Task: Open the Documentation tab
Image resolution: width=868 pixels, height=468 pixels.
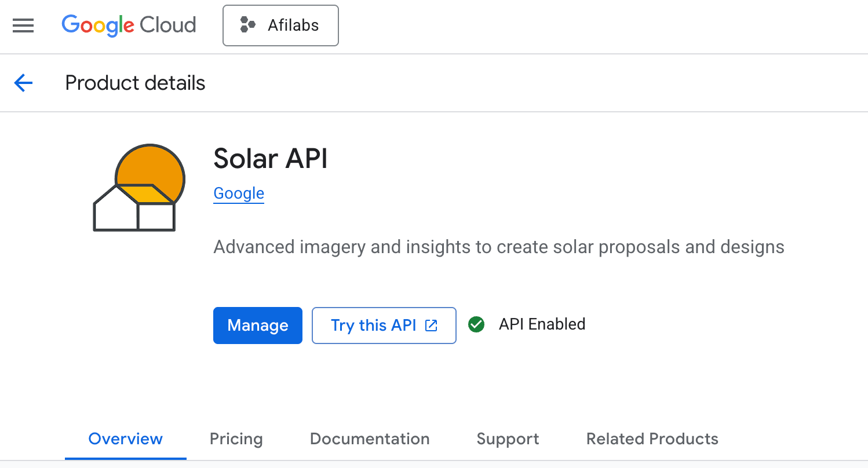Action: 370,438
